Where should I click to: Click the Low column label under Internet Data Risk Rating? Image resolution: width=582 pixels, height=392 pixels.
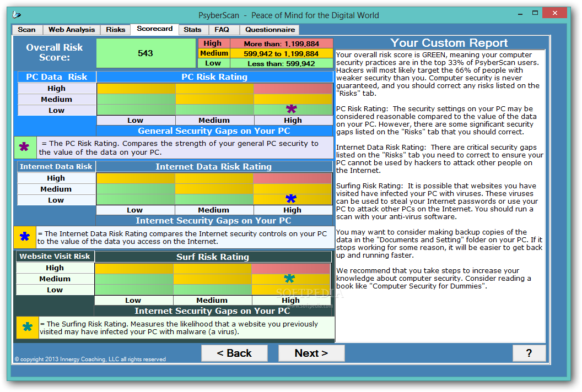tap(134, 210)
